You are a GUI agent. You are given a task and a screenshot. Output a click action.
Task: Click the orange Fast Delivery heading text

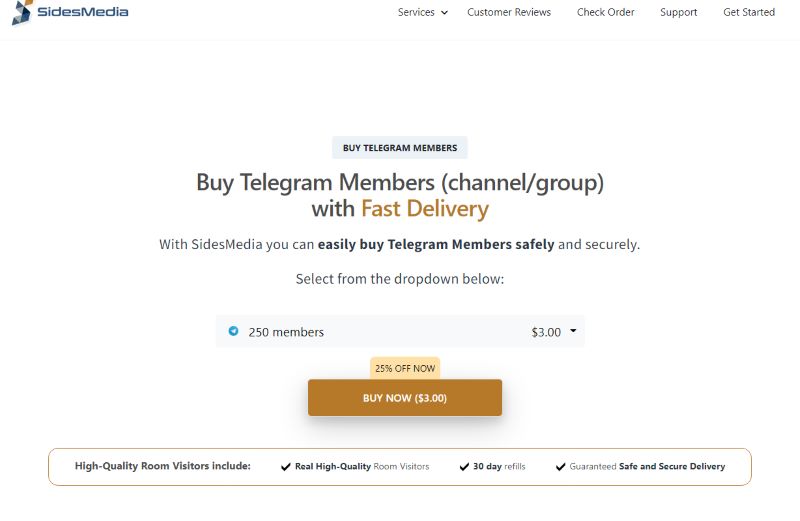424,209
